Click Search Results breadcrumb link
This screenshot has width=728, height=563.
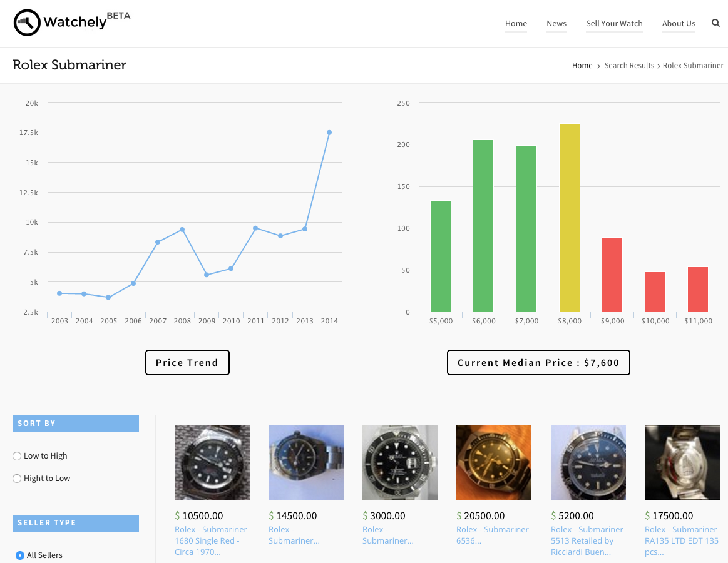628,66
